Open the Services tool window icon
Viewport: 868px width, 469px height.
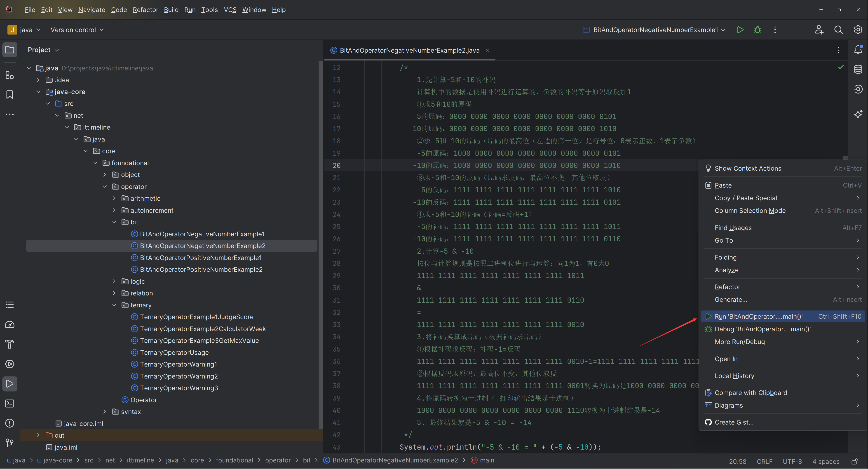(10, 364)
